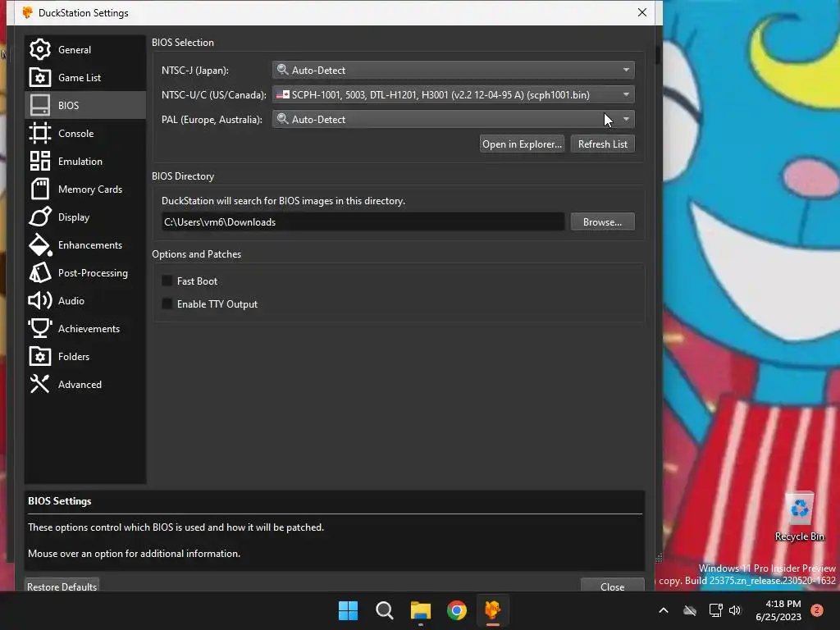Launch Google Chrome from taskbar
The height and width of the screenshot is (630, 840).
(x=457, y=610)
